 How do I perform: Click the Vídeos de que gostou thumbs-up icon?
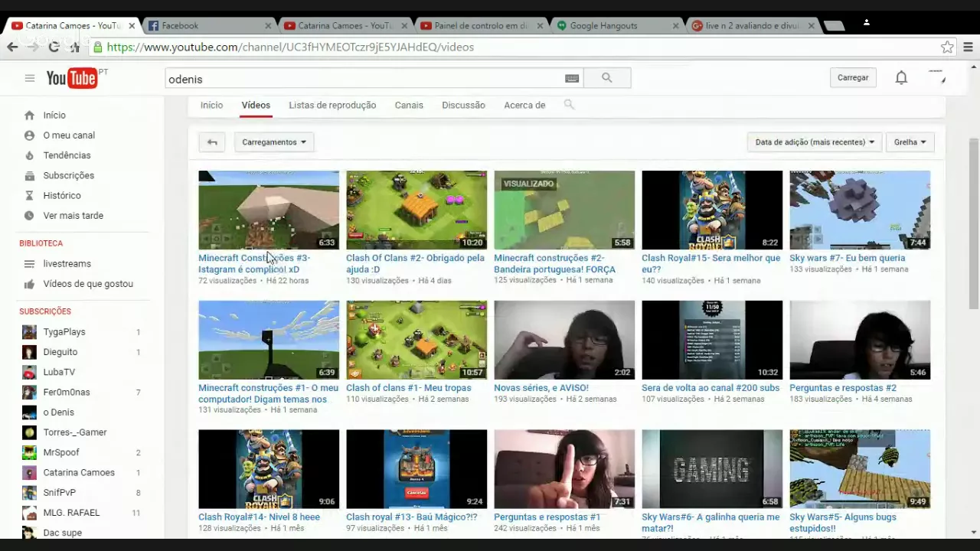point(29,284)
